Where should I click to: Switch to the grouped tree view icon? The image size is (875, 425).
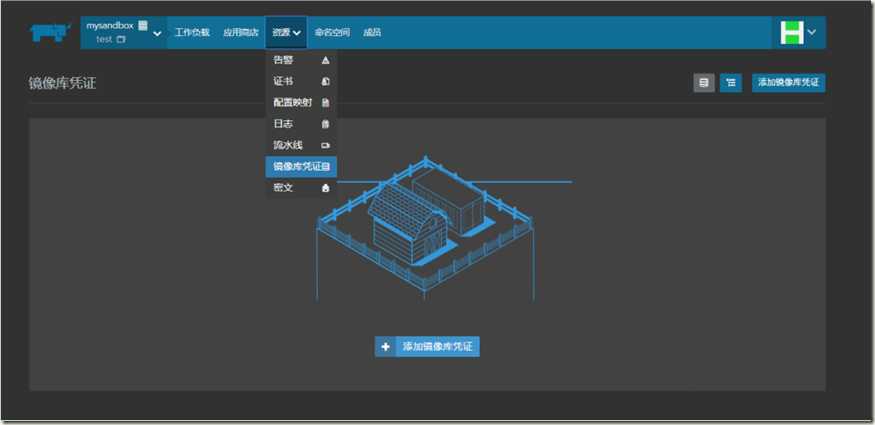(x=730, y=83)
